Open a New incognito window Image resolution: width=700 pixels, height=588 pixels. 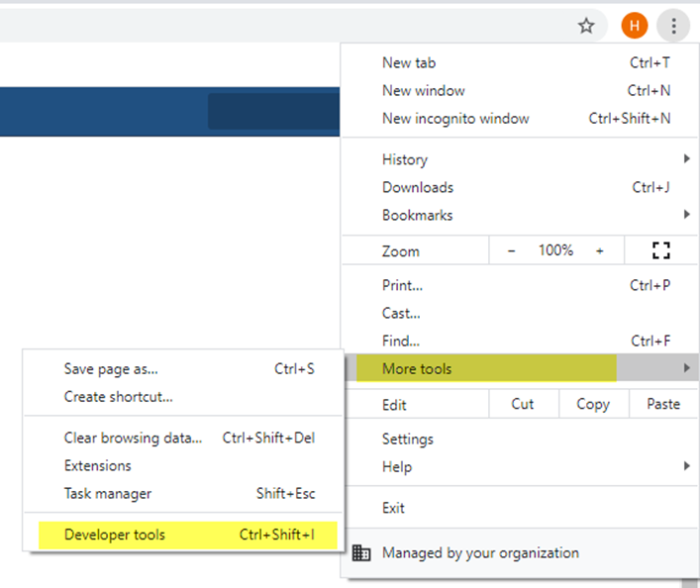tap(520, 119)
